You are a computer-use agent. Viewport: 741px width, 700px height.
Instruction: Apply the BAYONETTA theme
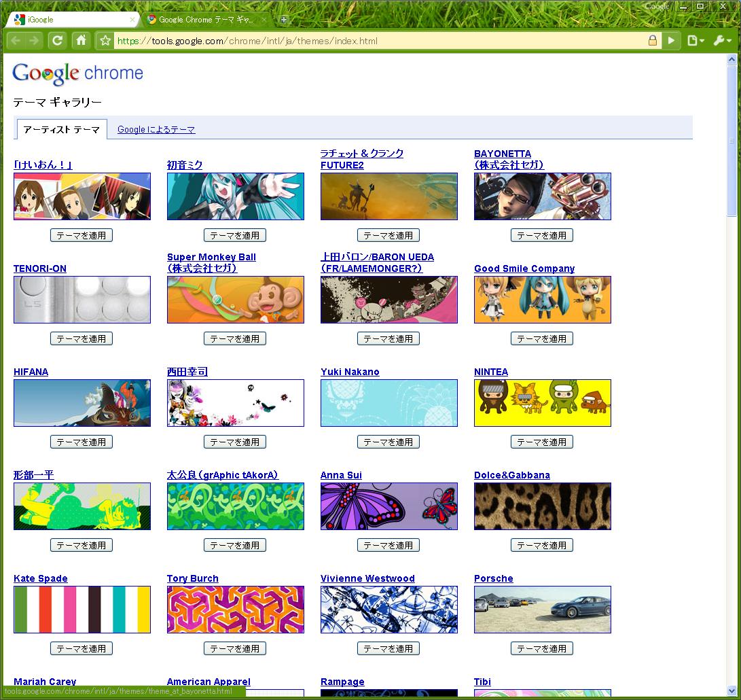(x=542, y=235)
